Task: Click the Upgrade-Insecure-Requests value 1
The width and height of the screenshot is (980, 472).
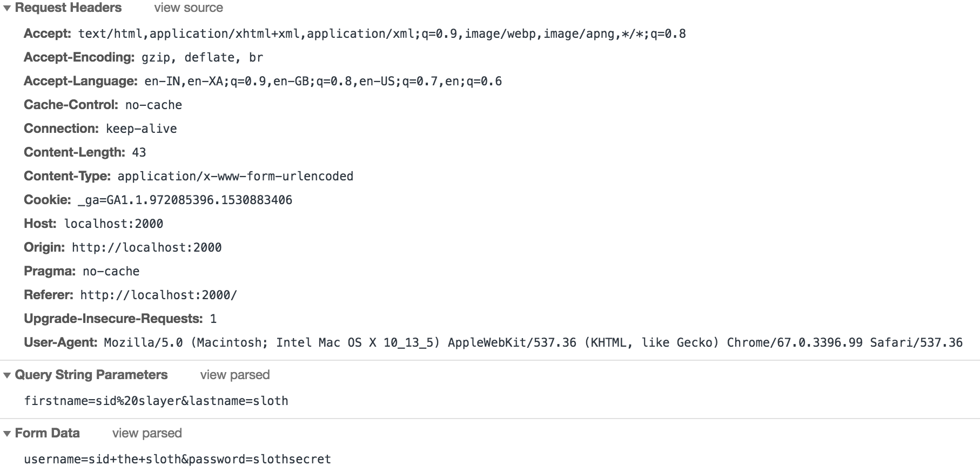Action: click(x=213, y=319)
